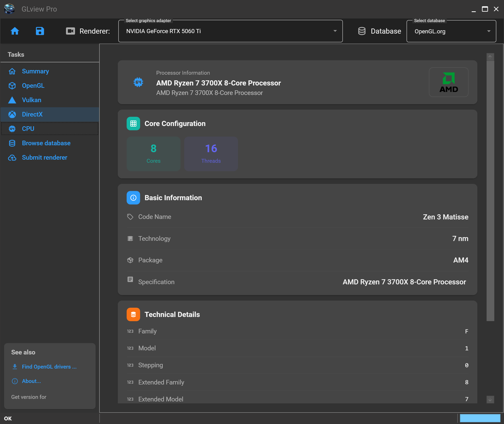Close the GLview Pro window
The width and height of the screenshot is (504, 424).
pos(496,9)
